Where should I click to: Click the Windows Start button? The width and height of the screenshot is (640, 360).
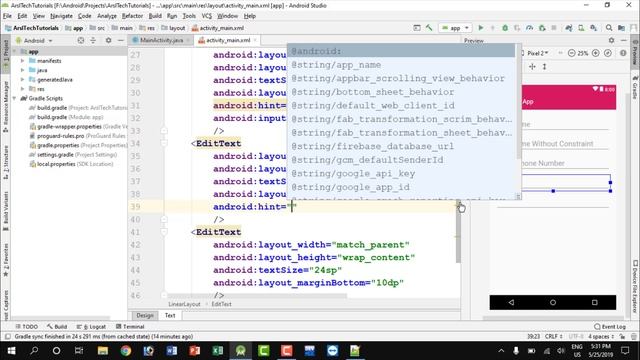(x=11, y=351)
